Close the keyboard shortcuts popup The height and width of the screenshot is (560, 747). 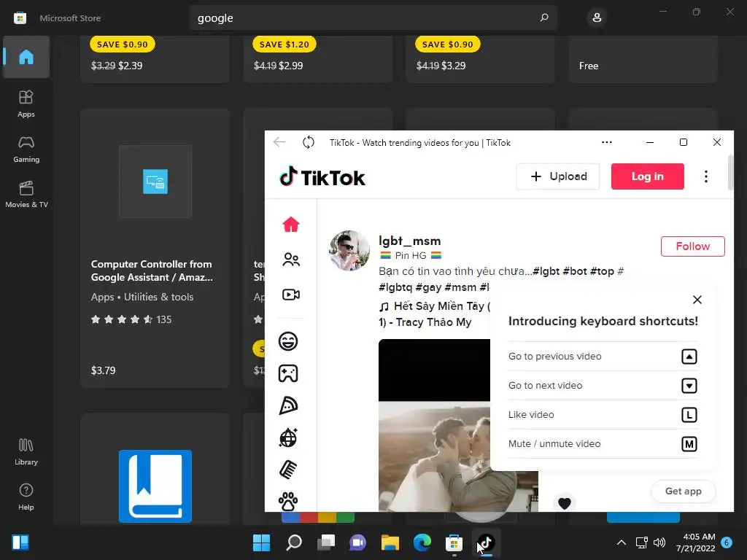(x=697, y=300)
